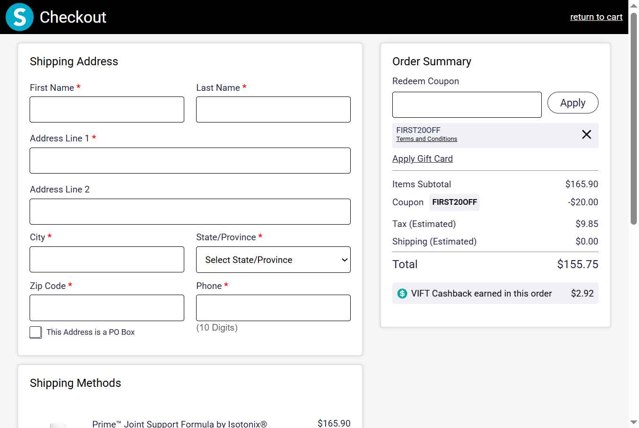Select the Zip Code text field
This screenshot has width=639, height=428.
pos(107,308)
